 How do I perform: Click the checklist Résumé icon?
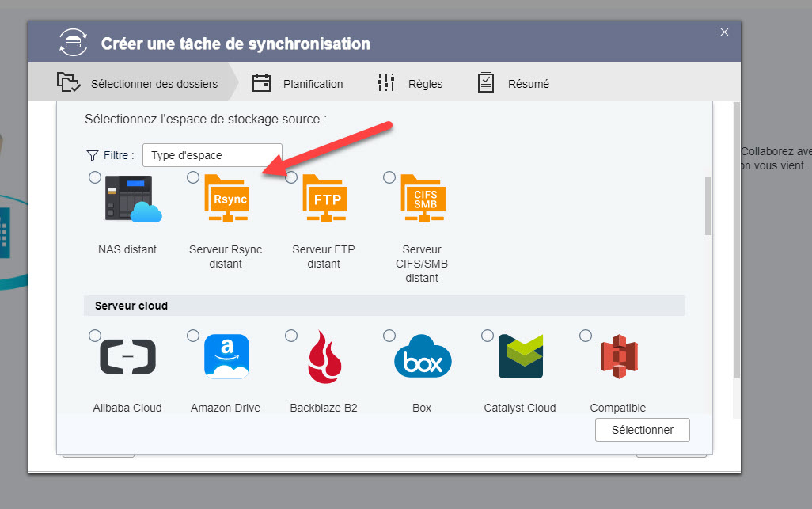coord(486,83)
